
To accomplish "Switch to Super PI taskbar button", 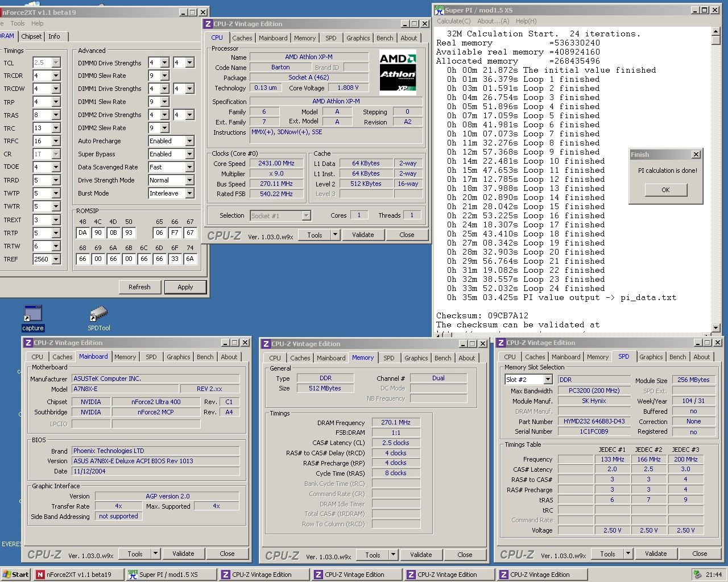I will click(x=171, y=575).
